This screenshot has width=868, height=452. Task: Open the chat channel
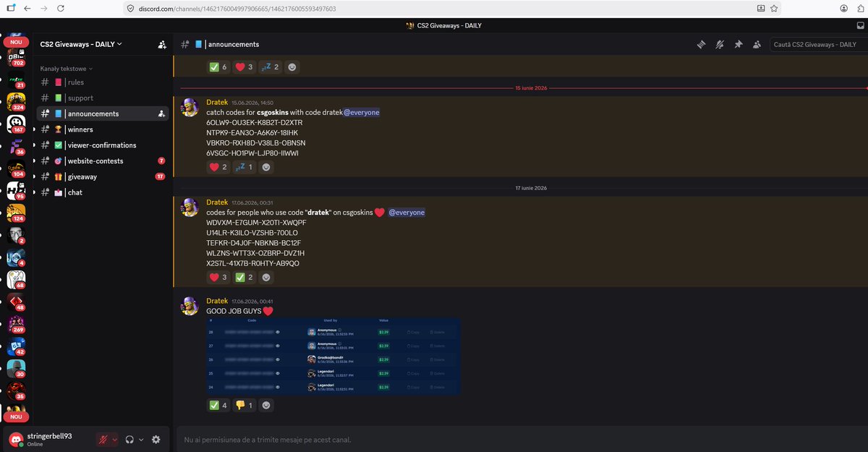coord(103,192)
